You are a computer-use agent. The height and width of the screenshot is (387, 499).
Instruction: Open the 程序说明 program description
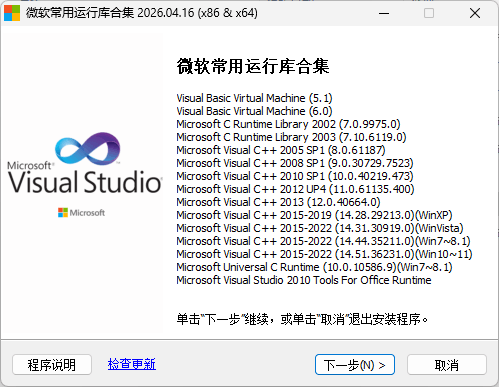coord(52,365)
